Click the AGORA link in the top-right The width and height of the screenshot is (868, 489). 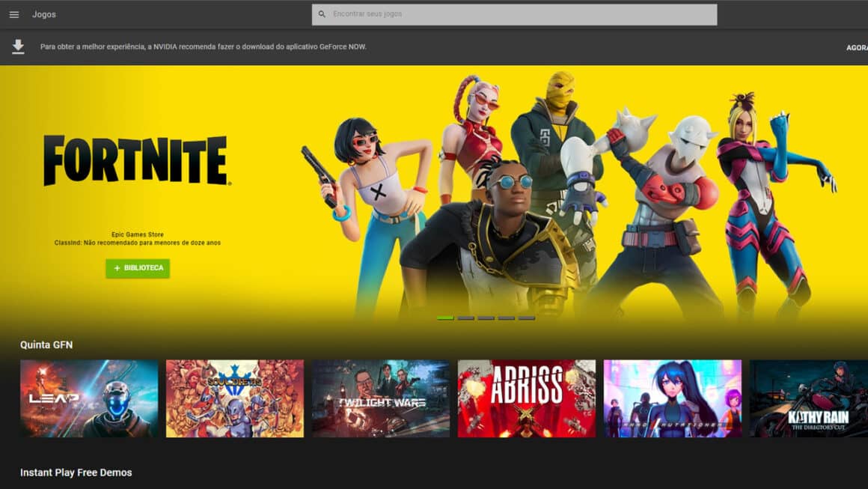coord(858,46)
